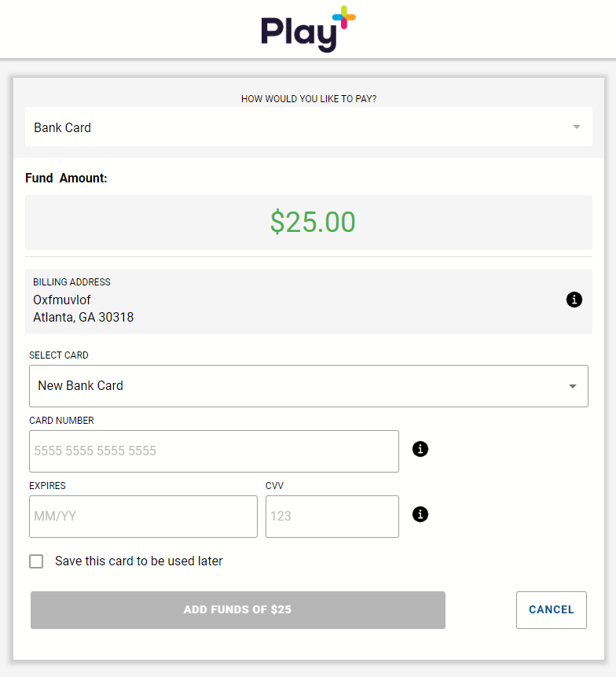This screenshot has width=616, height=677.
Task: Select the EXPIRES MM/YY field
Action: 143,517
